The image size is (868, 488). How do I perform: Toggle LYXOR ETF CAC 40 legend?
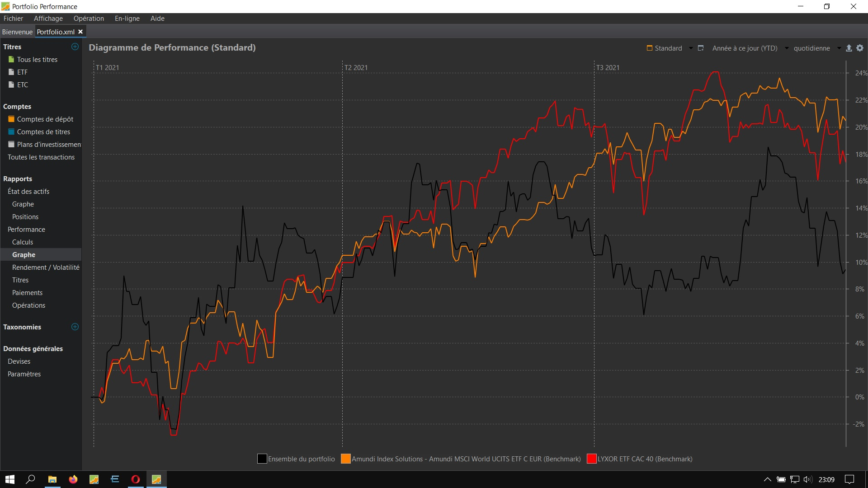(645, 459)
